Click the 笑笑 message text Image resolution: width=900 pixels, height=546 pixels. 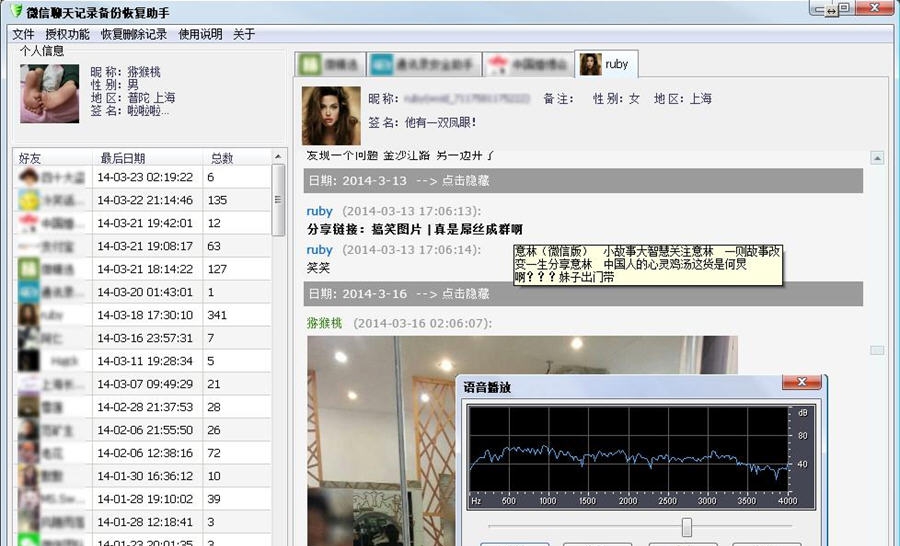319,268
